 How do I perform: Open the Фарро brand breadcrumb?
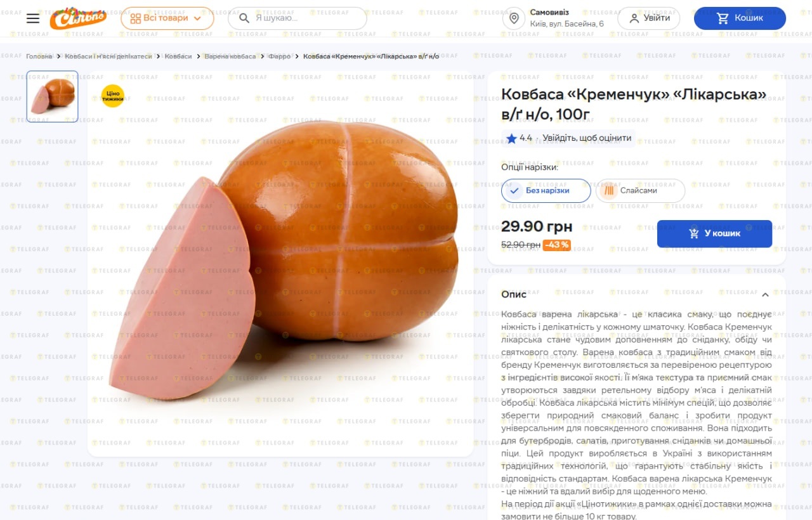tap(280, 56)
